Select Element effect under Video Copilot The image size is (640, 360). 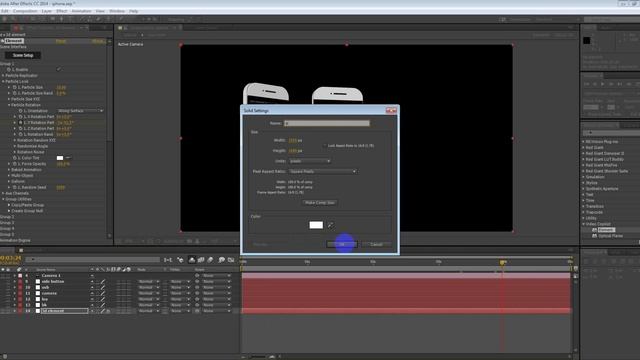pos(606,230)
